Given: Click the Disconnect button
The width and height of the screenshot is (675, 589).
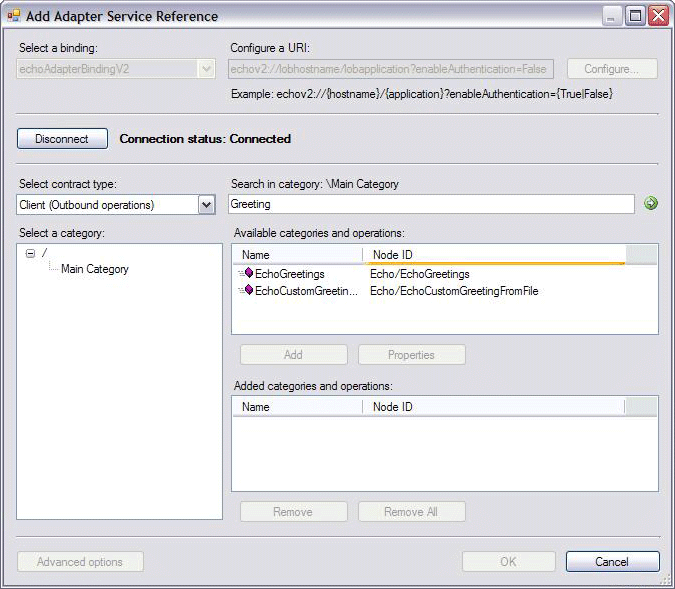Looking at the screenshot, I should tap(62, 139).
